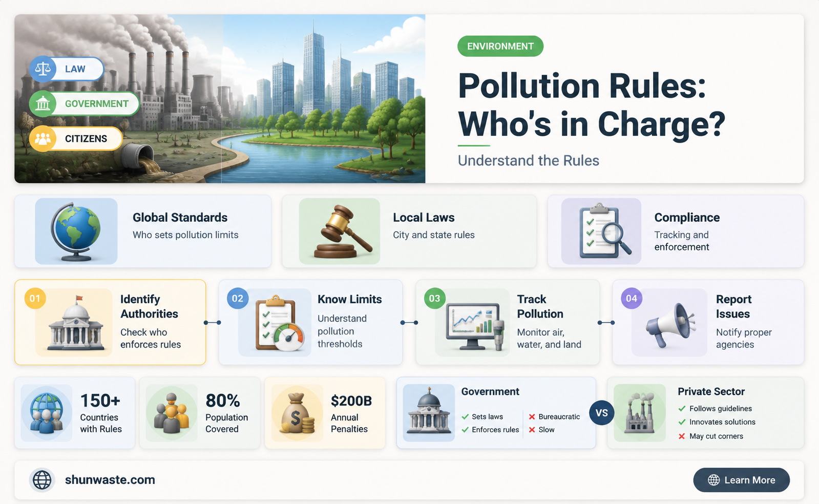Click the globe people icon beside 150+
The height and width of the screenshot is (504, 819).
coord(46,413)
